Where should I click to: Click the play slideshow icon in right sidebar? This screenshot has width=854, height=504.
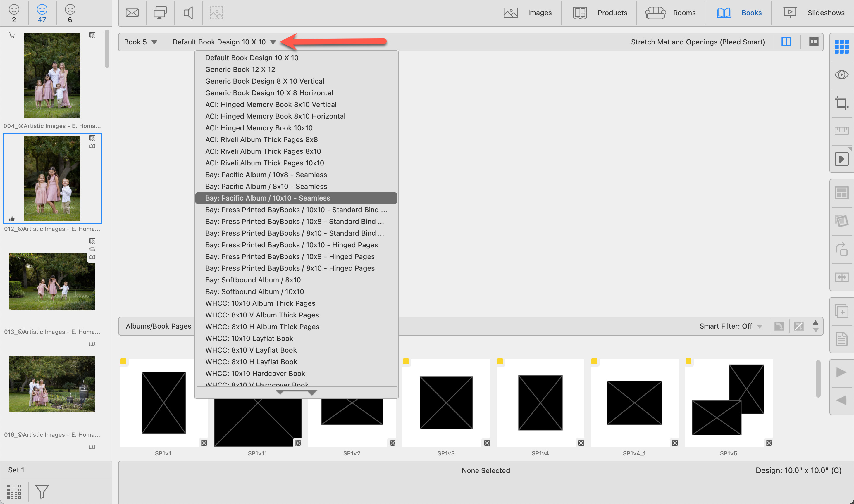[x=841, y=159]
